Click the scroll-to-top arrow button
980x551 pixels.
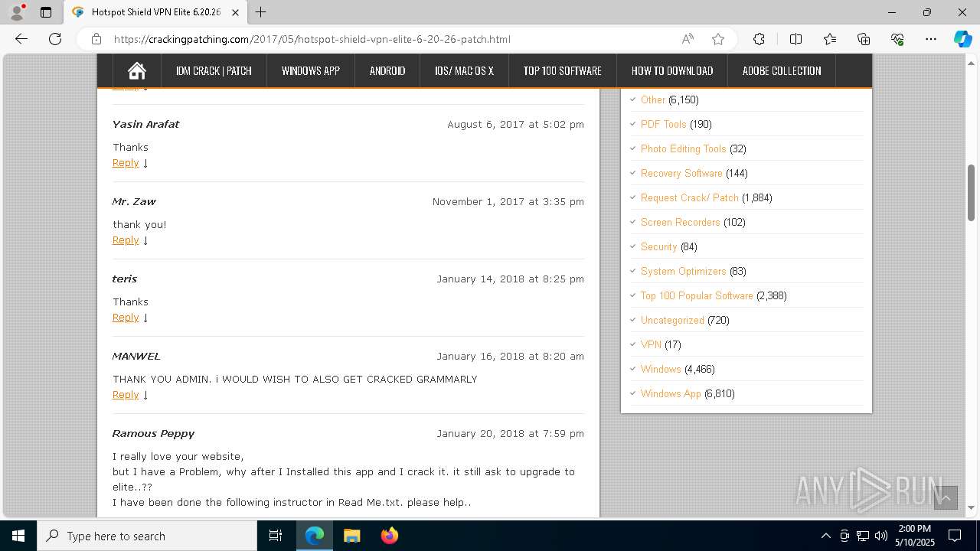[946, 497]
